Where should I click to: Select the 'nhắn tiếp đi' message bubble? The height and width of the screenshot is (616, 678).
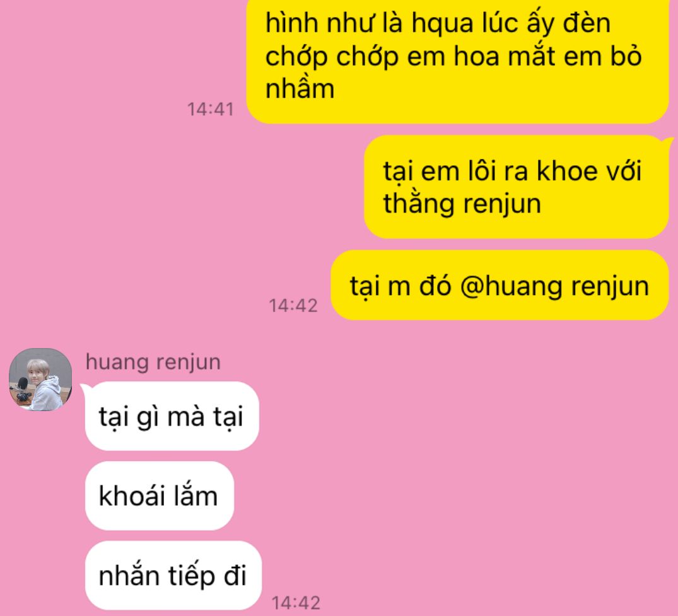click(x=173, y=576)
